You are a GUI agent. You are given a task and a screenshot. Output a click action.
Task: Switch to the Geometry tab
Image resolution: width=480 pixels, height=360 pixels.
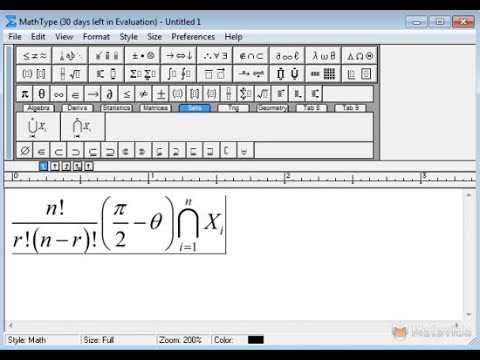[272, 108]
